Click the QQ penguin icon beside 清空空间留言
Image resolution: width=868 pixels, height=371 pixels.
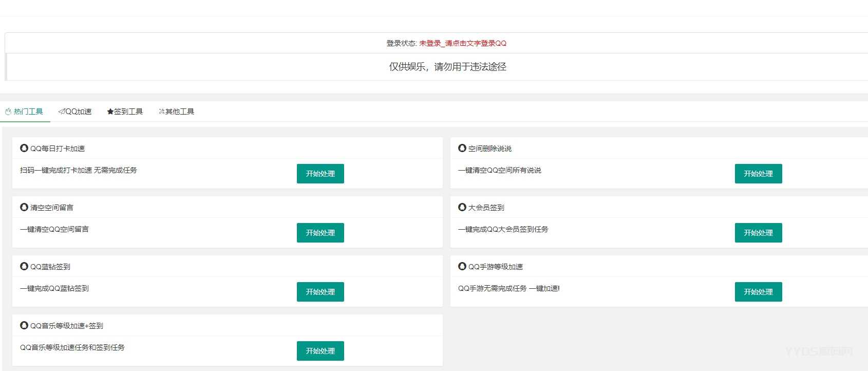pyautogui.click(x=24, y=207)
